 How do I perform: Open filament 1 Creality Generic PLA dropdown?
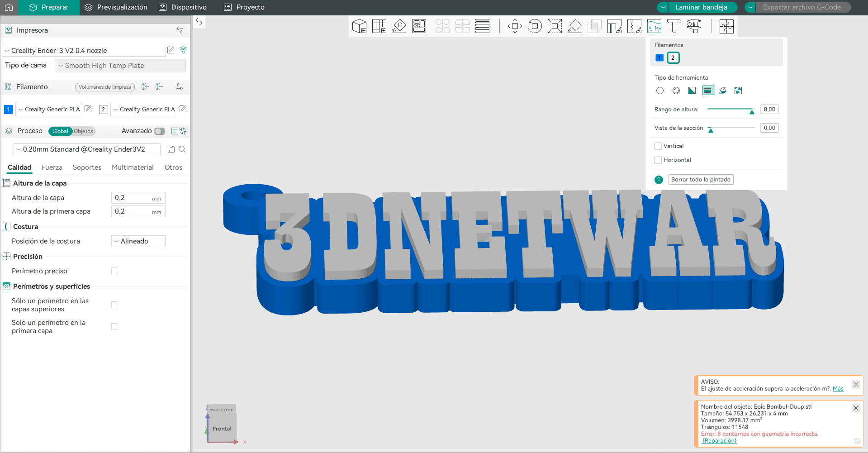[x=49, y=110]
